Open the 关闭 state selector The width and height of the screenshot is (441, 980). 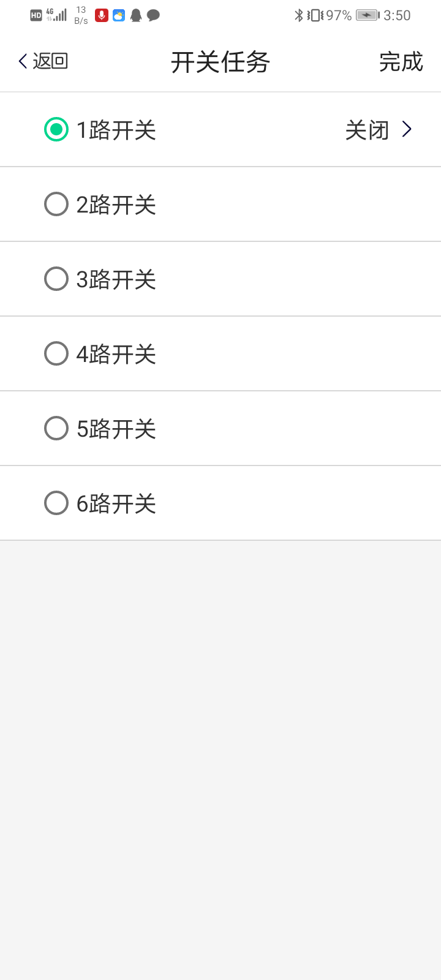tap(367, 130)
